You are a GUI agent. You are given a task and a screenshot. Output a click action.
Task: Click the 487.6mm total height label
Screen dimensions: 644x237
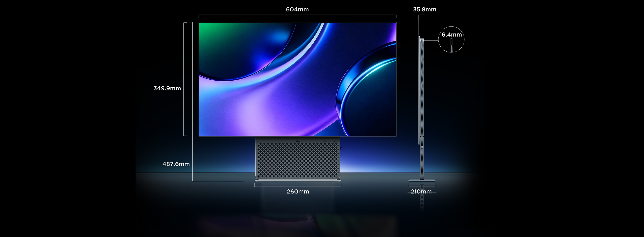click(x=176, y=164)
